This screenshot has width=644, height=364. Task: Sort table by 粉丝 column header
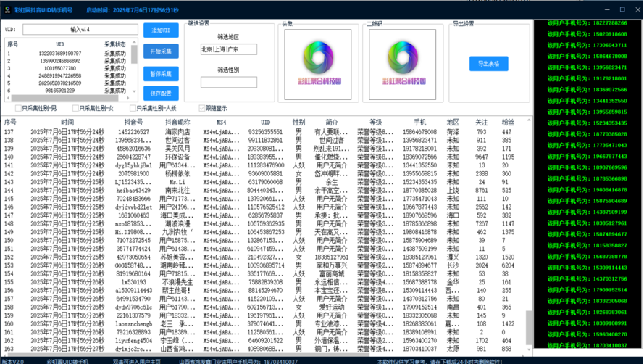click(508, 123)
